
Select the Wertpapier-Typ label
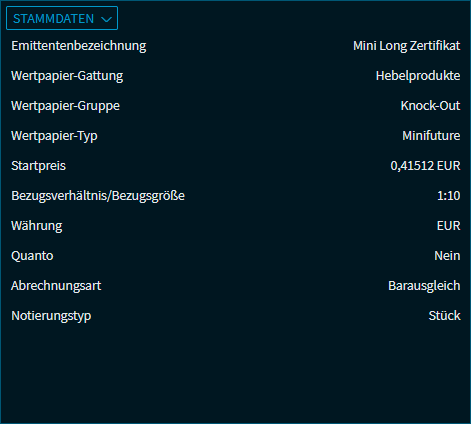[54, 136]
